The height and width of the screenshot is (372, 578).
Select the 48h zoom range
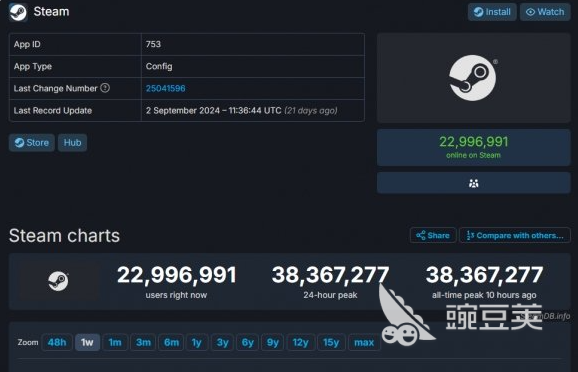[x=57, y=343]
